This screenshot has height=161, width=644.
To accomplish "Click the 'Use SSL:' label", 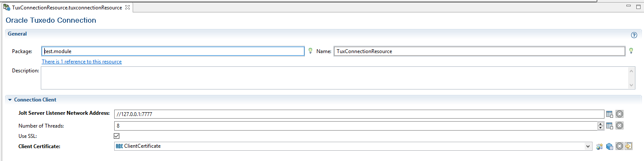I will click(28, 136).
